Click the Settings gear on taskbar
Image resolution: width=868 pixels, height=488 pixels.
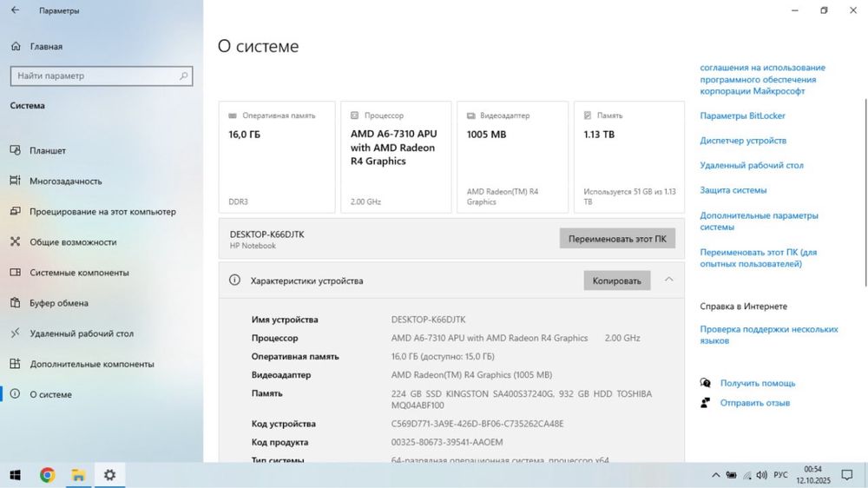[109, 475]
